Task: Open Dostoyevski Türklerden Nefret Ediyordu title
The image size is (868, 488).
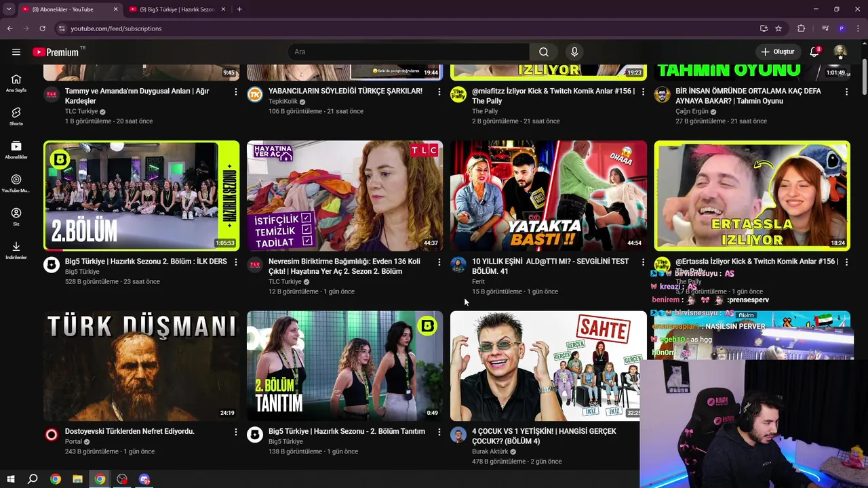Action: click(130, 431)
